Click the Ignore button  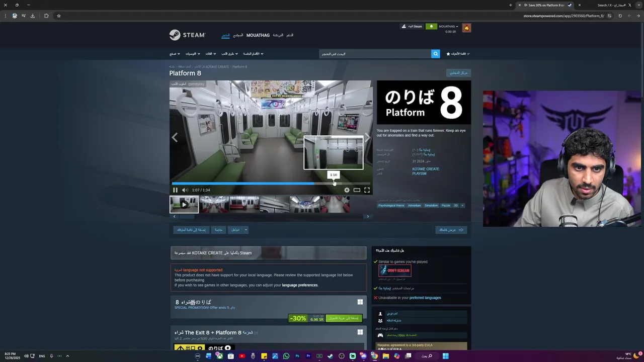coord(235,230)
